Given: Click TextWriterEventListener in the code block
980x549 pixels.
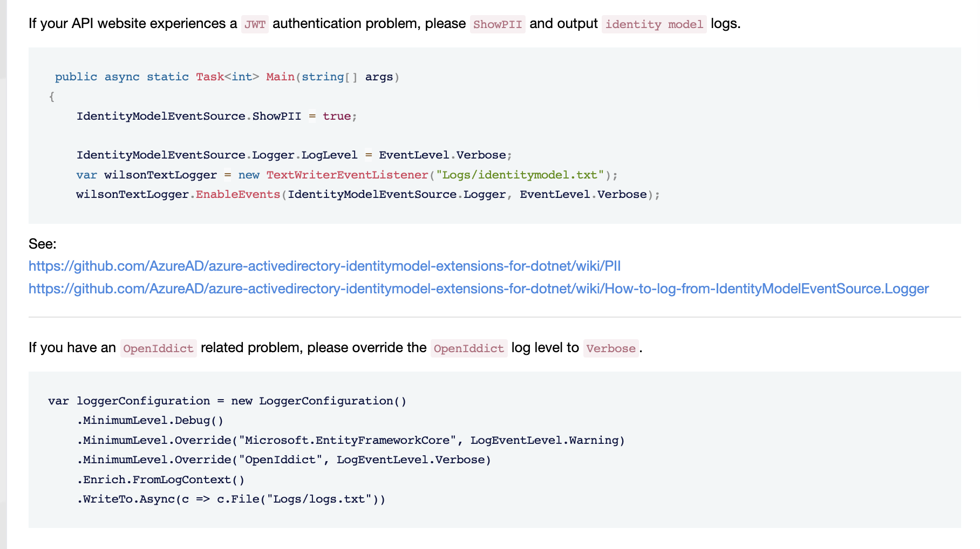Looking at the screenshot, I should tap(347, 175).
